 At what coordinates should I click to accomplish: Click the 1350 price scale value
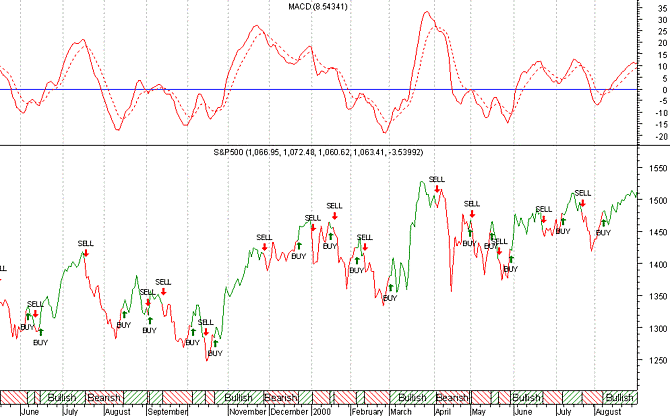coord(658,296)
